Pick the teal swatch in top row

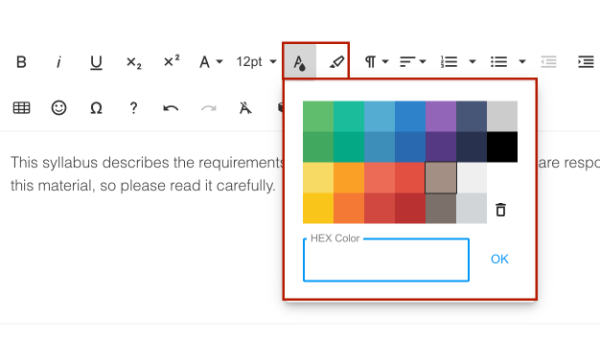(349, 116)
